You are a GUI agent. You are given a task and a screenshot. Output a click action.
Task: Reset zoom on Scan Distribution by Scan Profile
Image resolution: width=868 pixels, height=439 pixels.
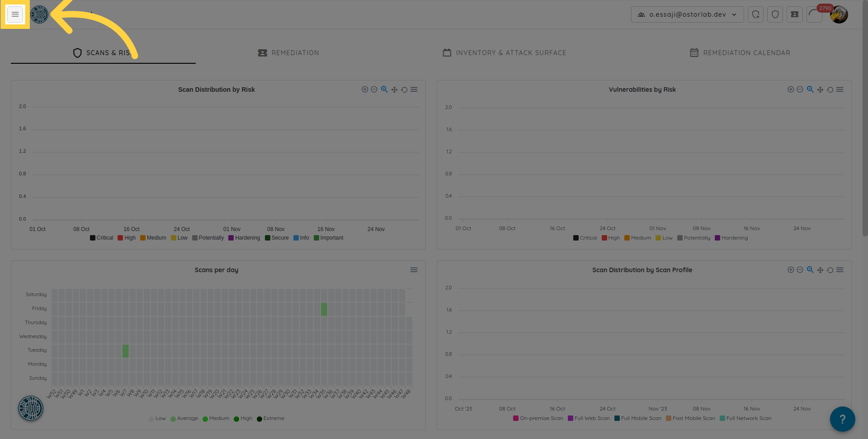[x=830, y=270]
